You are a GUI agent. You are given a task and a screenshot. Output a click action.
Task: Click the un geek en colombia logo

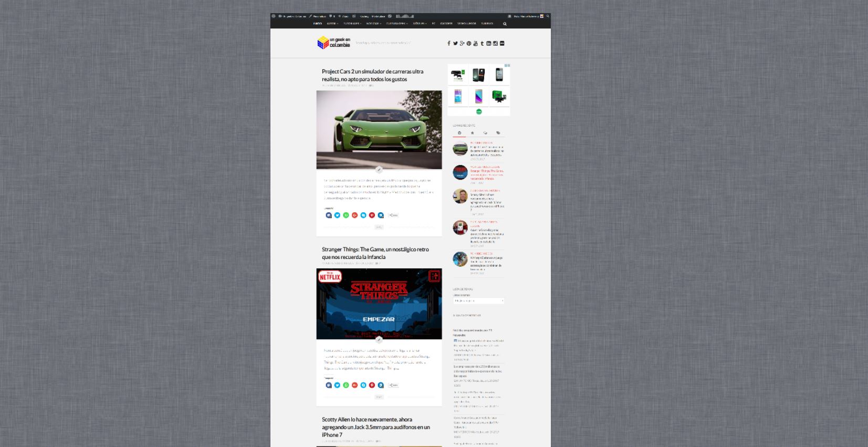pos(333,43)
